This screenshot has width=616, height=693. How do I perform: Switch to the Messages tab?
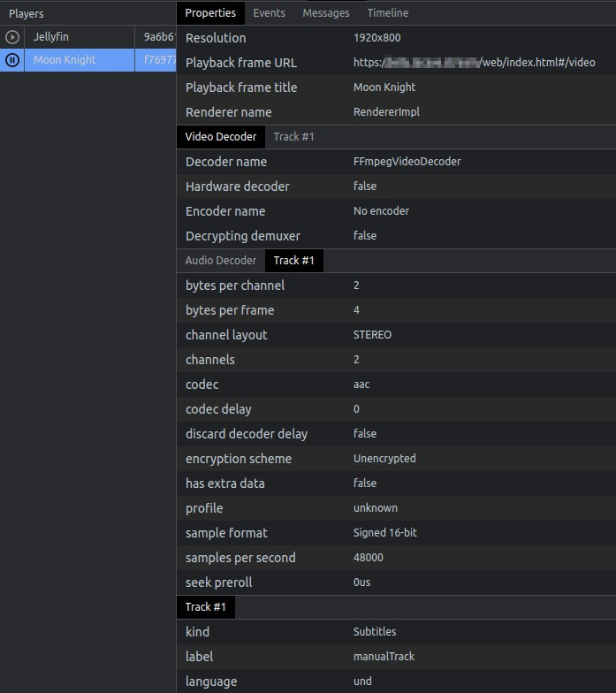pyautogui.click(x=326, y=12)
